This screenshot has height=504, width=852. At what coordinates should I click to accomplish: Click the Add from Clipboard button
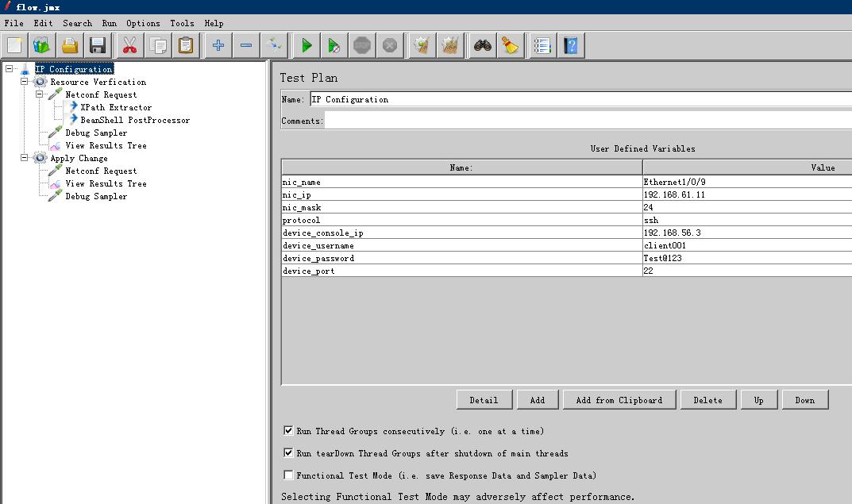click(619, 400)
